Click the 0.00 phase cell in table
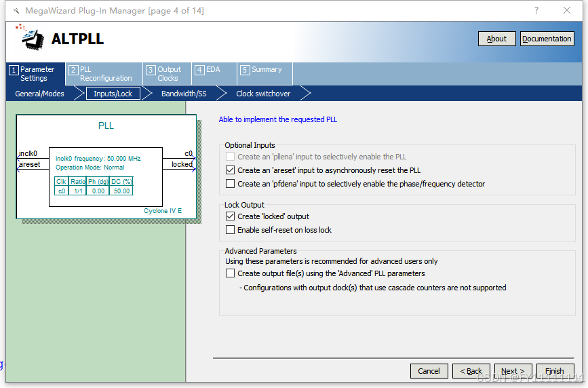 [x=98, y=191]
